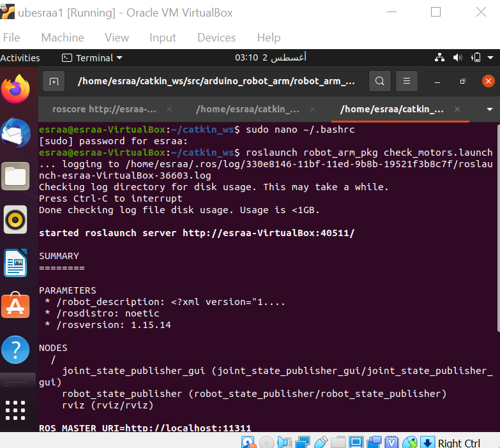Image resolution: width=500 pixels, height=448 pixels.
Task: Show Applications grid in the dock
Action: coord(15,410)
